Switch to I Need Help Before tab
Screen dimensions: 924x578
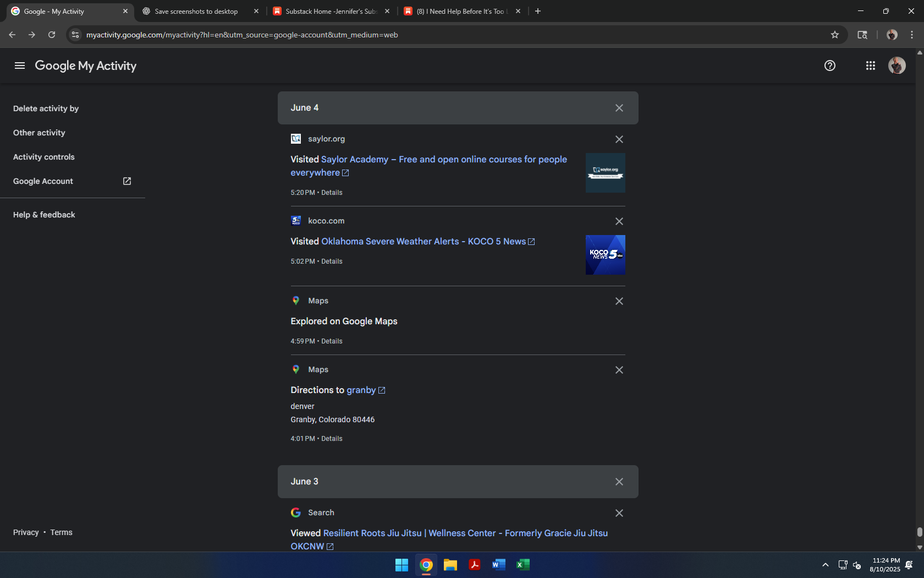(x=462, y=11)
